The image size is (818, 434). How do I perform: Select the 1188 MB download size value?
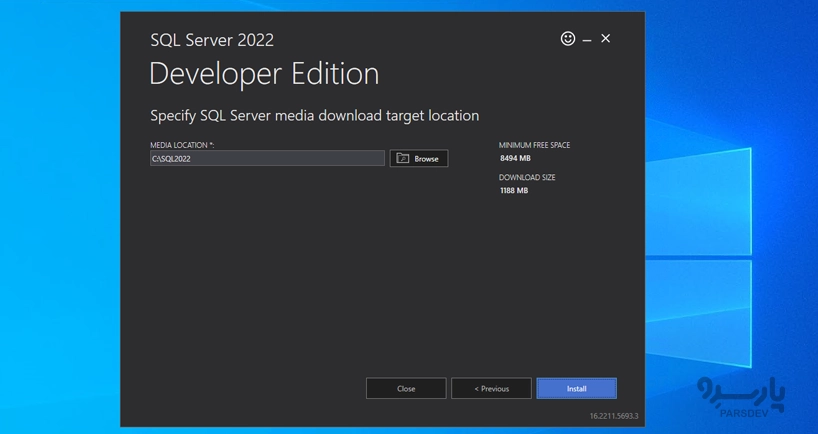pyautogui.click(x=514, y=190)
